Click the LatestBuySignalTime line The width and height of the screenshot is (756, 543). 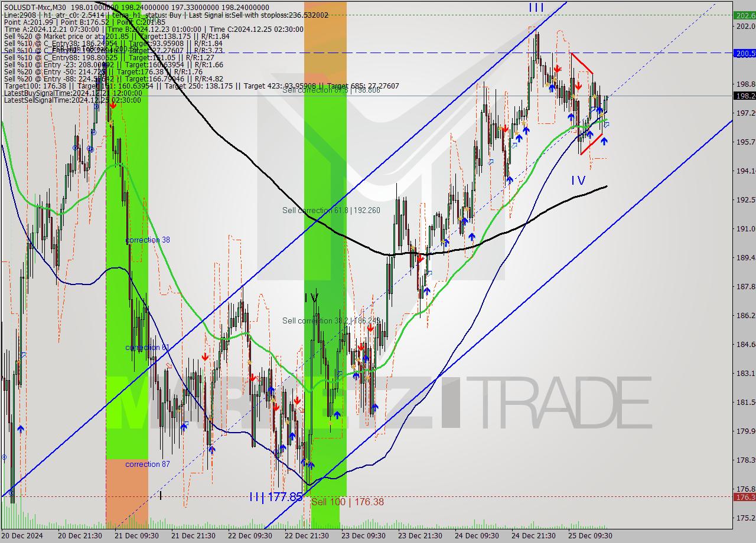point(73,93)
